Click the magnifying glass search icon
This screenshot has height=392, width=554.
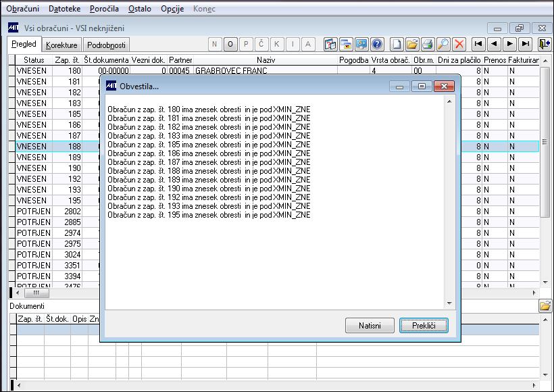click(443, 44)
